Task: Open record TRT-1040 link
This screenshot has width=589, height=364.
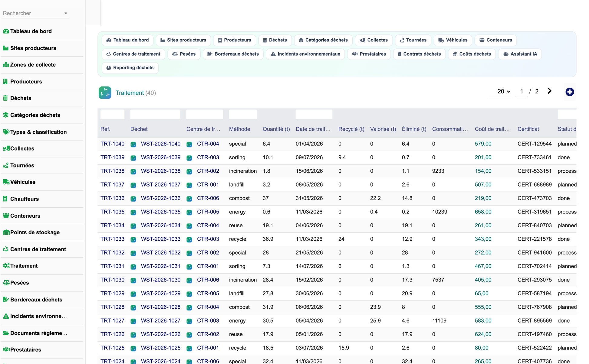Action: (x=112, y=144)
